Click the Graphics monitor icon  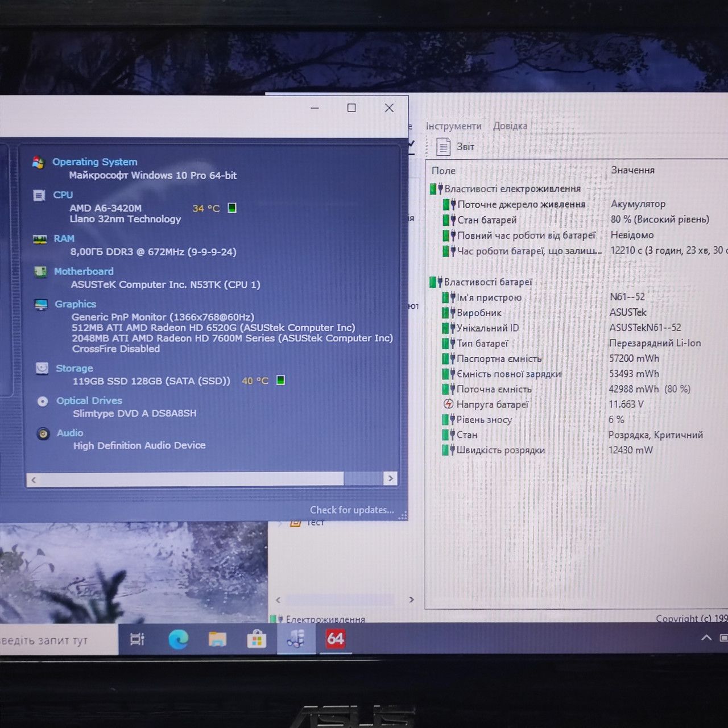coord(41,305)
